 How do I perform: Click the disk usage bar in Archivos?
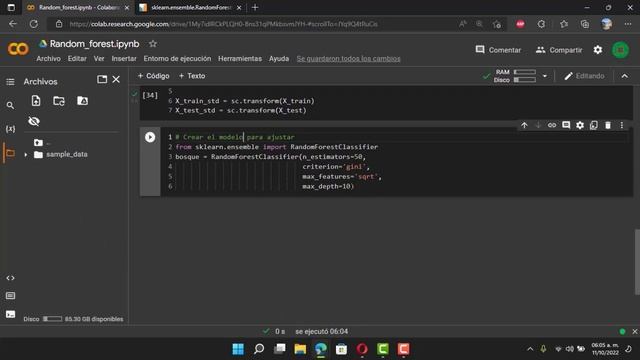(53, 319)
